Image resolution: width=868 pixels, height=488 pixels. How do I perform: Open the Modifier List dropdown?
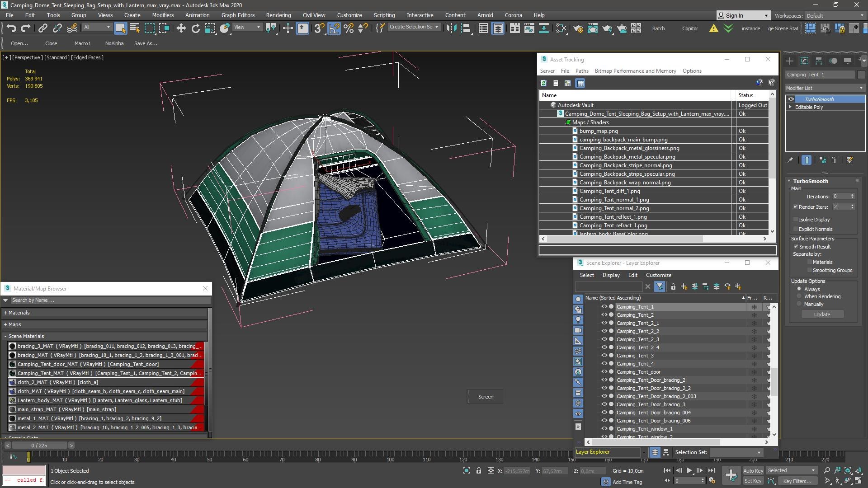825,88
